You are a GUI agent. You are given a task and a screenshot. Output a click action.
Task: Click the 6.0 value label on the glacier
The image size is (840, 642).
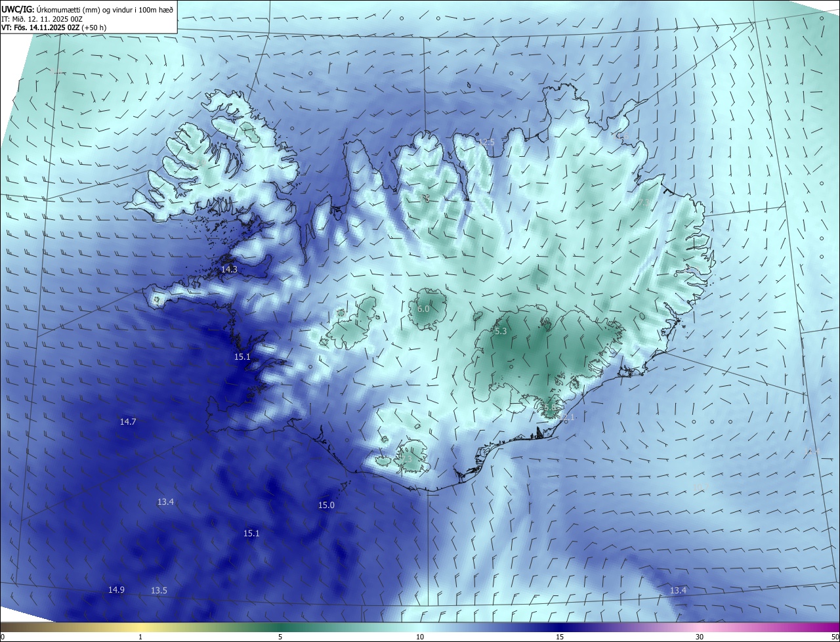(x=423, y=309)
